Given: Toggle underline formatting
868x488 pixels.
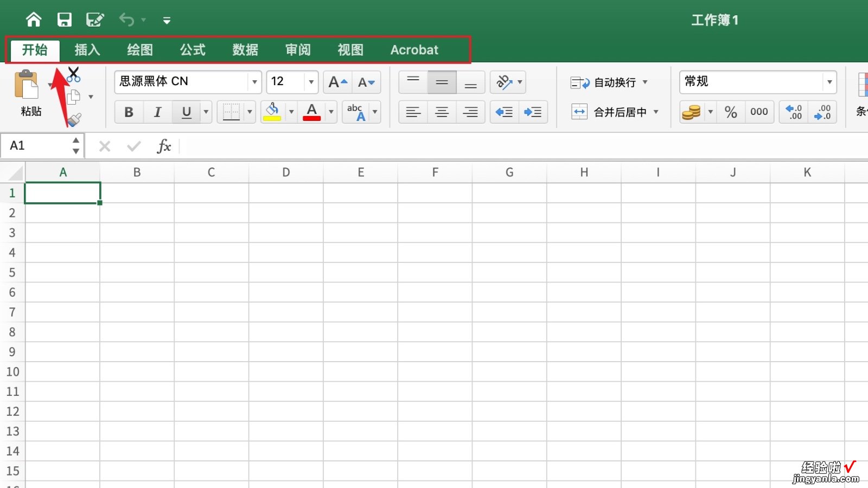Looking at the screenshot, I should (187, 112).
